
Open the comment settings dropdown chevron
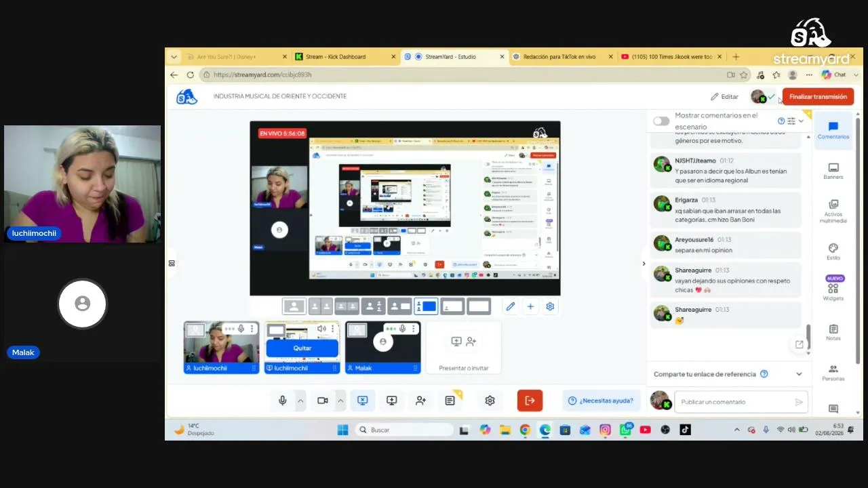[x=801, y=121]
